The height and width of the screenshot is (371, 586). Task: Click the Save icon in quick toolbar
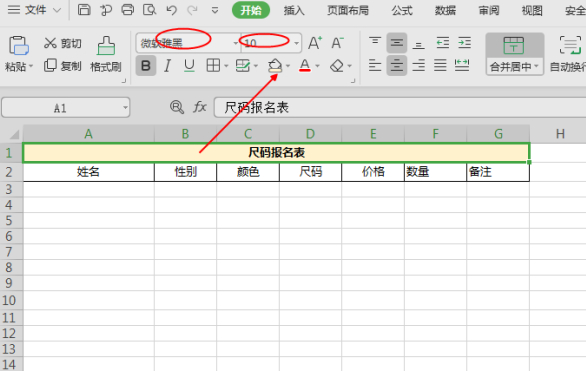coord(84,10)
